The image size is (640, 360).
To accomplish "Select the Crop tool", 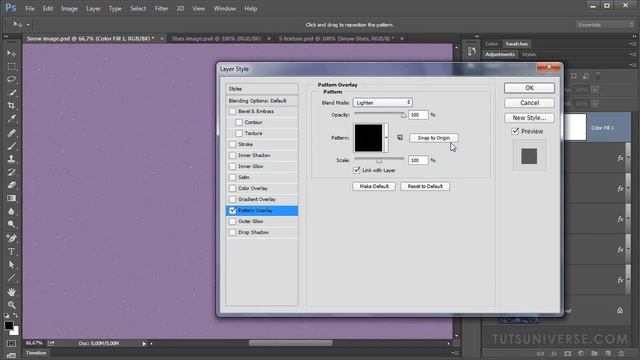I will [x=11, y=106].
